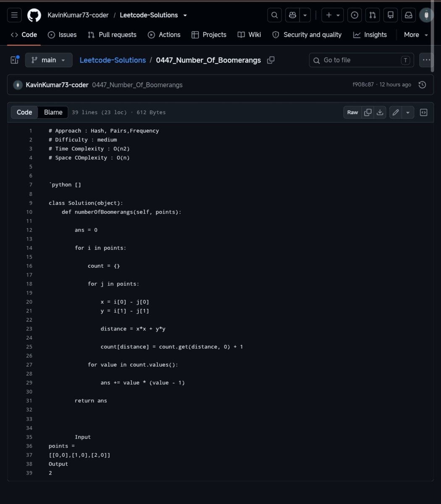Switch to the Code tab
The height and width of the screenshot is (504, 441).
24,35
